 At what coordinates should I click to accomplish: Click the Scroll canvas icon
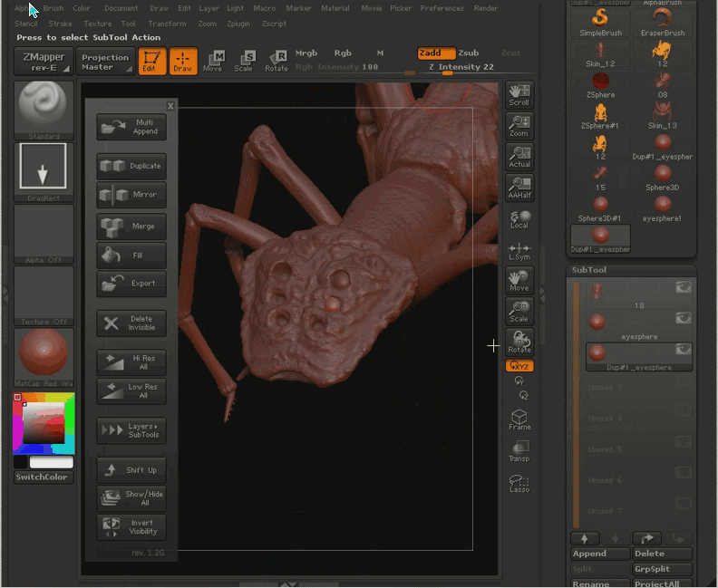(x=519, y=95)
